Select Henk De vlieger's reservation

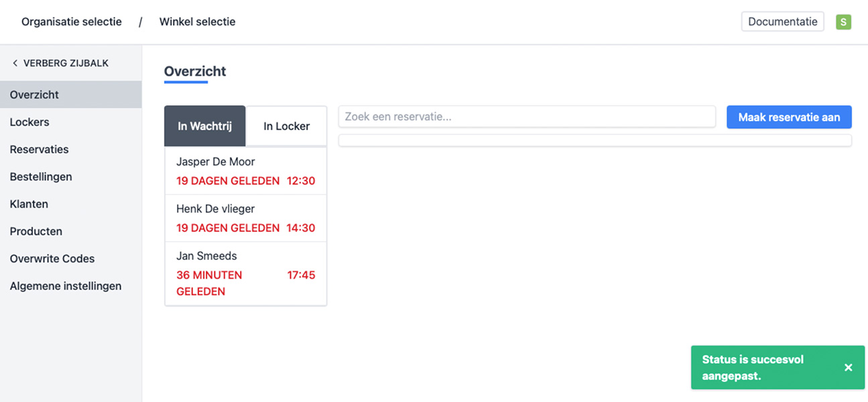coord(245,218)
